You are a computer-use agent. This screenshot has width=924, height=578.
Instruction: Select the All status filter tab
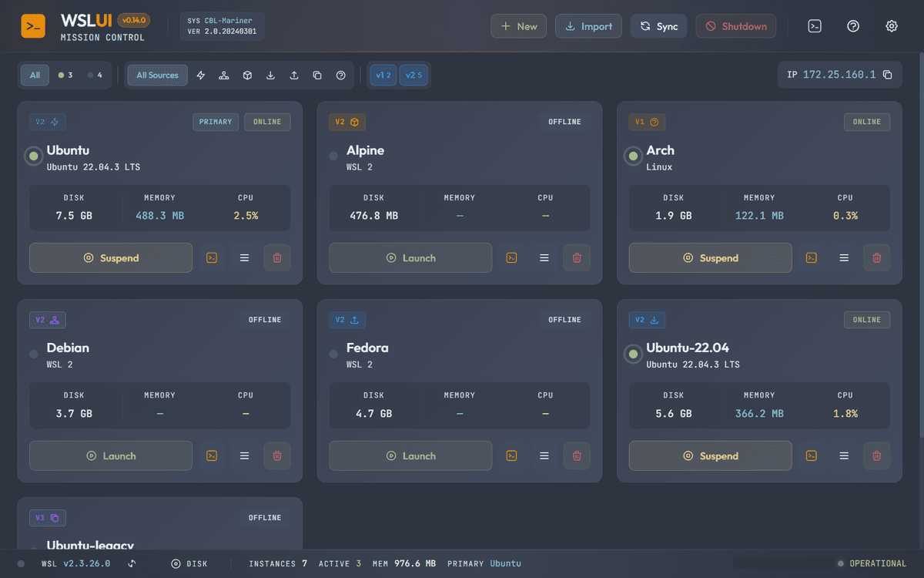click(x=35, y=76)
